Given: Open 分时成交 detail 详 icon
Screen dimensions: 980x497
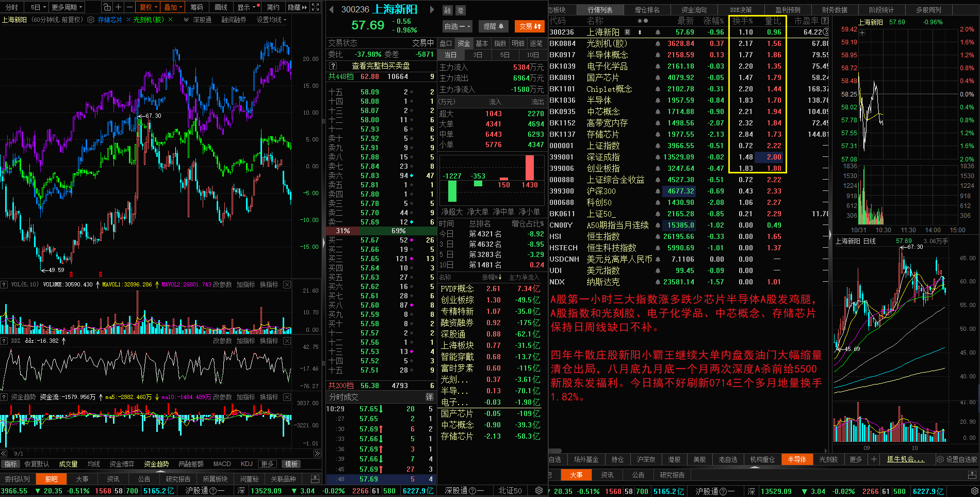Looking at the screenshot, I should coord(429,397).
